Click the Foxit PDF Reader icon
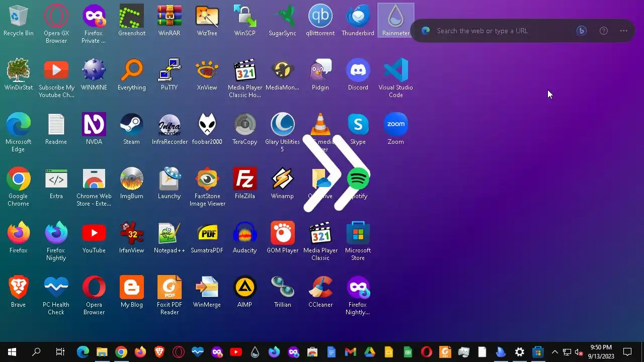 click(169, 296)
